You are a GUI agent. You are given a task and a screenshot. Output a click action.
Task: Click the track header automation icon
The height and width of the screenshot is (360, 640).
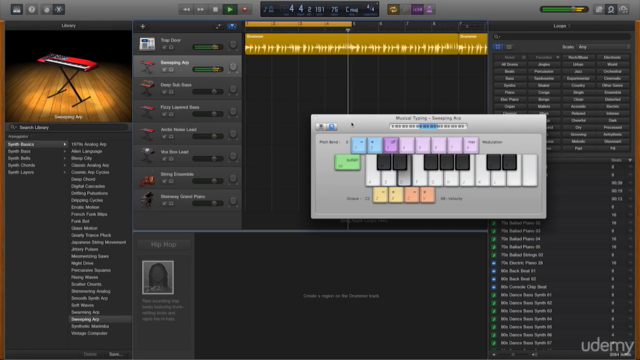218,27
